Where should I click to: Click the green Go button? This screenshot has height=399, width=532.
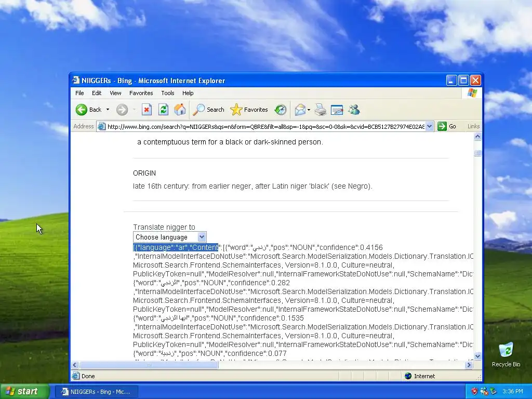click(447, 127)
